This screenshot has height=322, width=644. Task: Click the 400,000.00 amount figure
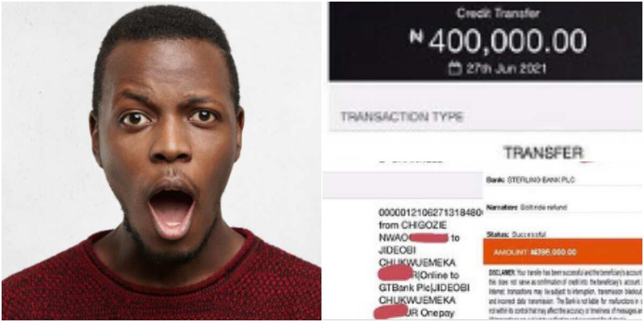tap(507, 41)
